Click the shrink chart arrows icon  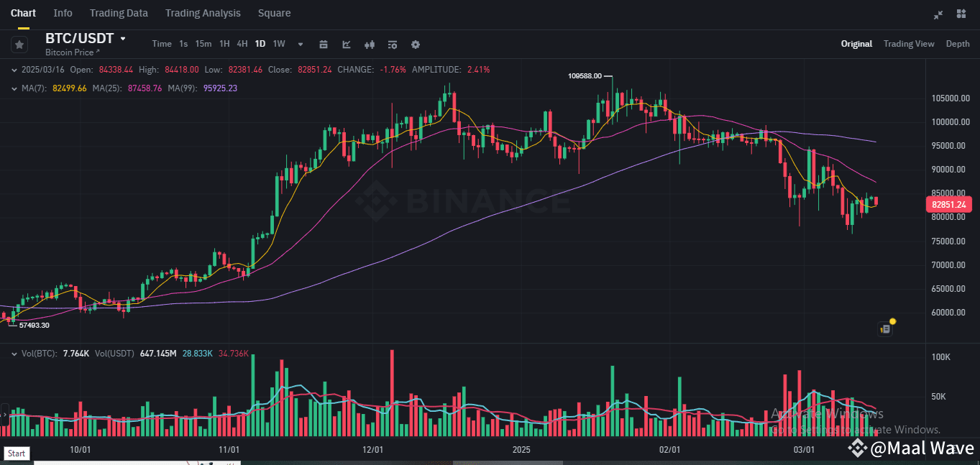[x=938, y=14]
